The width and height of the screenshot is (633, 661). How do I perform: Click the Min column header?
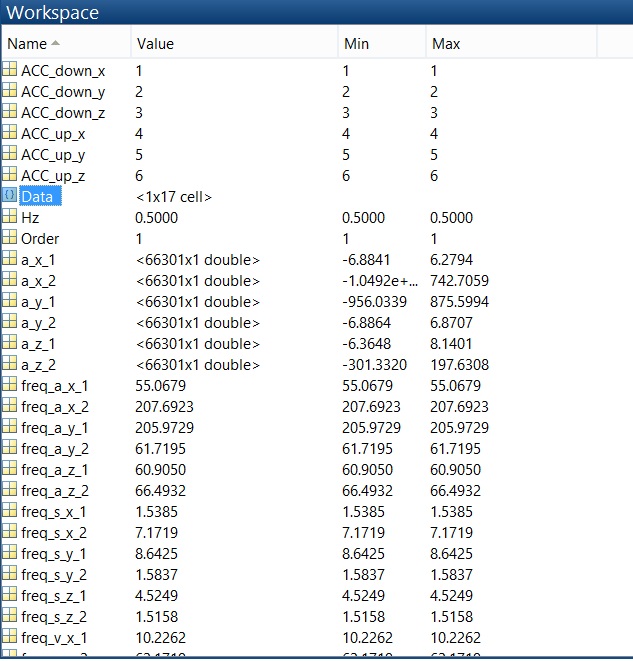pos(356,44)
